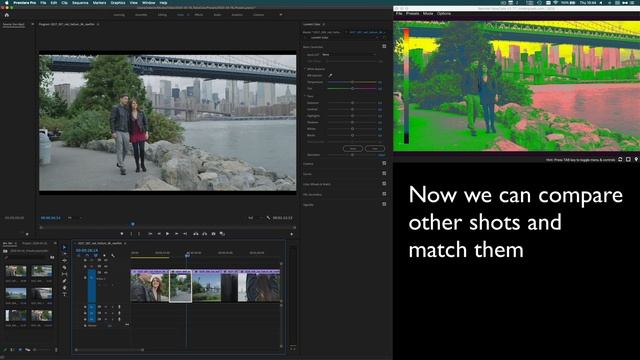Add a marker in the Program monitor
This screenshot has height=360, width=640.
(122, 234)
